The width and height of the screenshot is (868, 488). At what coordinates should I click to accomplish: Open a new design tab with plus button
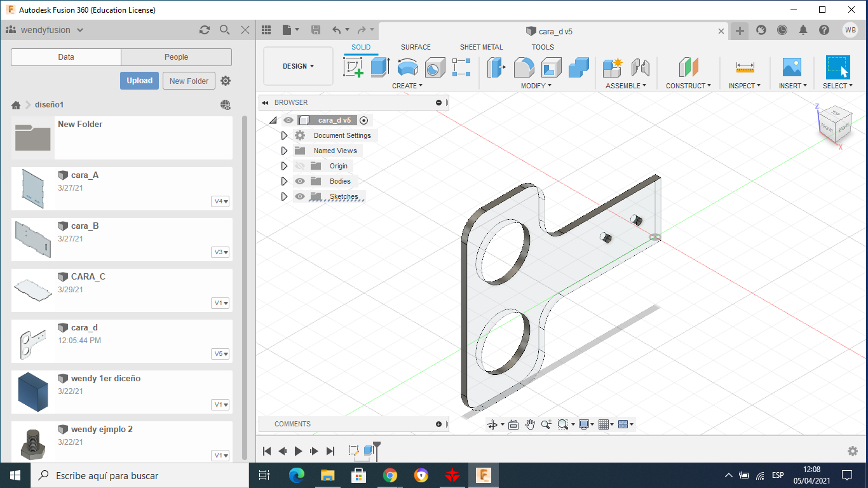(x=740, y=30)
